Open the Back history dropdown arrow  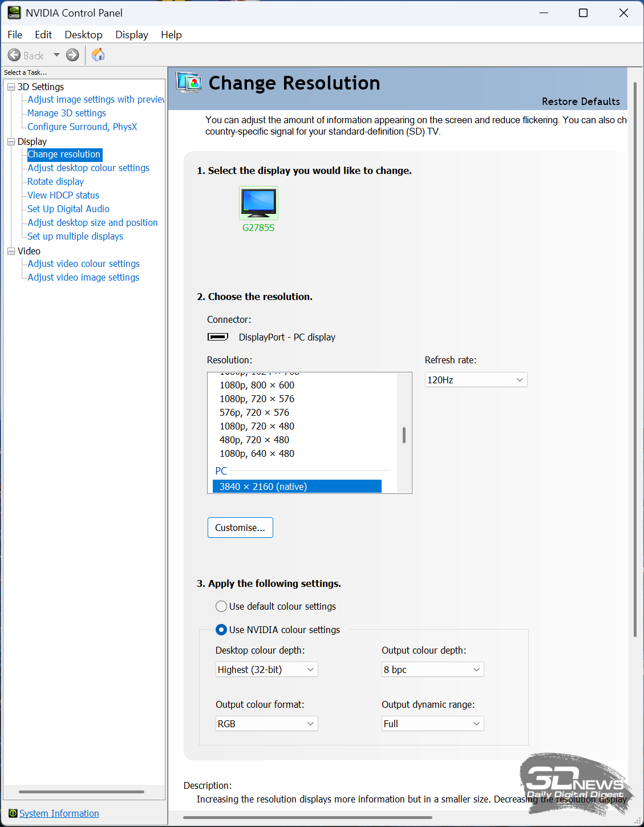[56, 55]
